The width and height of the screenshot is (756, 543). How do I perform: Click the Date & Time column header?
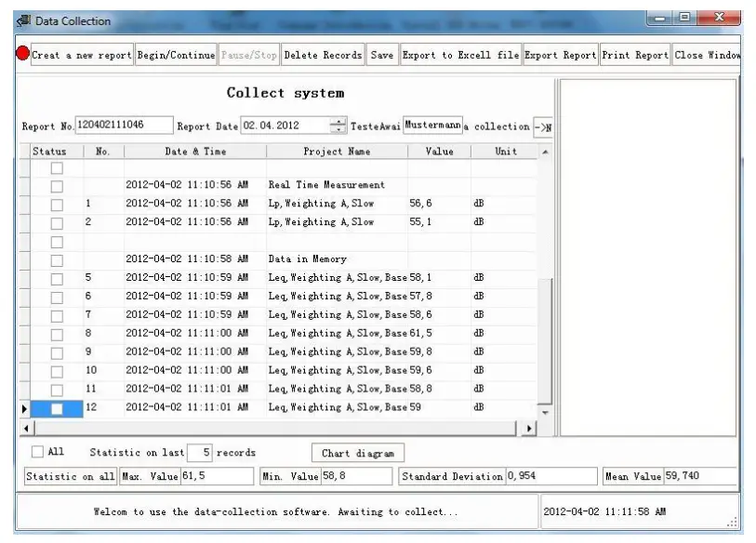click(x=195, y=152)
